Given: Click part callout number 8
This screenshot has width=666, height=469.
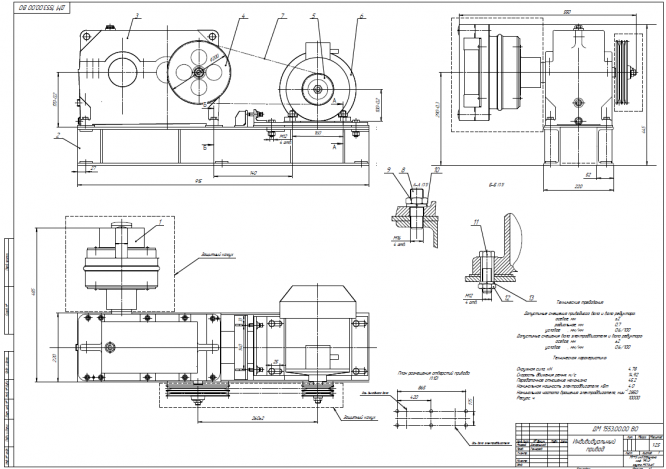Looking at the screenshot, I should coord(403,170).
